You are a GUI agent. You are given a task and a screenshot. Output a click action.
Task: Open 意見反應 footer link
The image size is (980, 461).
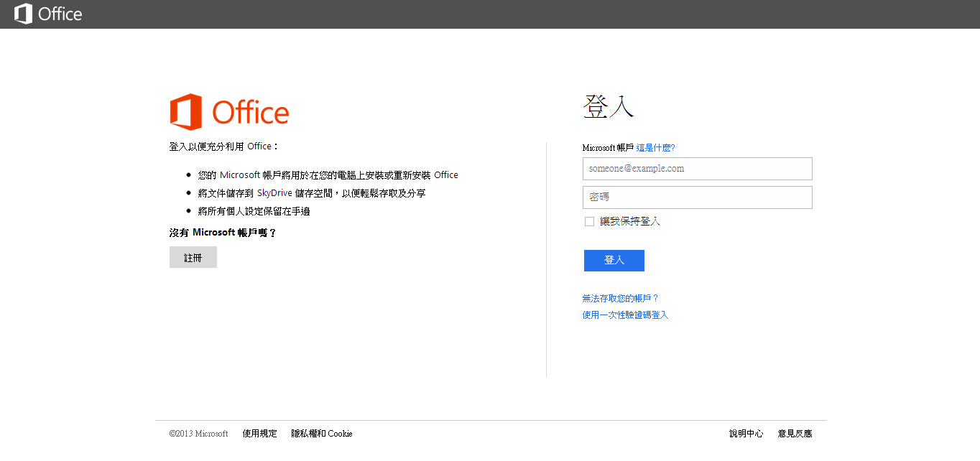[x=795, y=434]
